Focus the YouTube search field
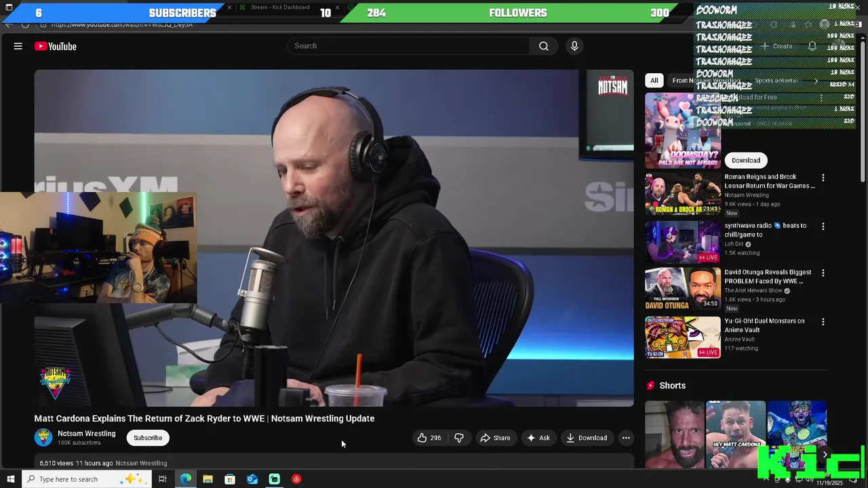The image size is (868, 488). [409, 46]
